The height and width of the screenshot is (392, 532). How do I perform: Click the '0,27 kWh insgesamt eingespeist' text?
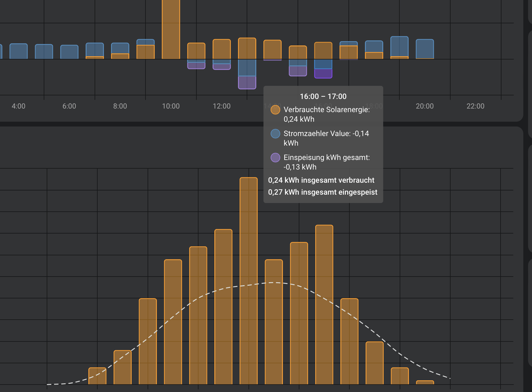click(x=322, y=192)
